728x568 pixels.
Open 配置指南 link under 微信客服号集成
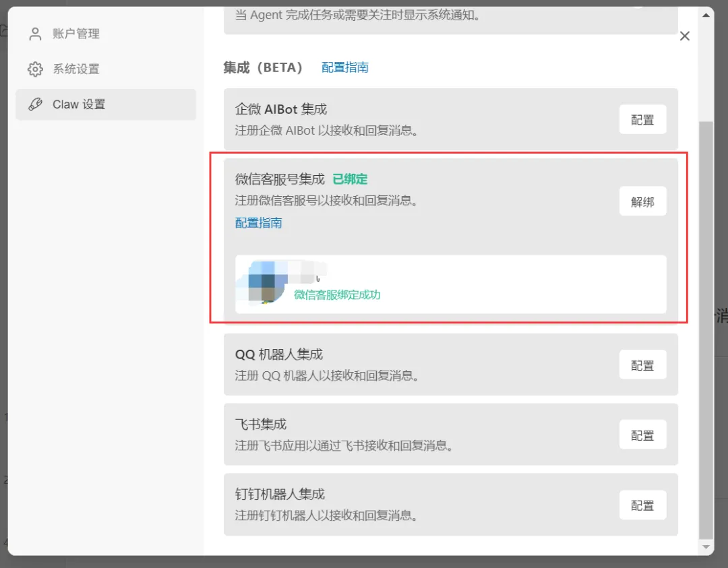(259, 223)
